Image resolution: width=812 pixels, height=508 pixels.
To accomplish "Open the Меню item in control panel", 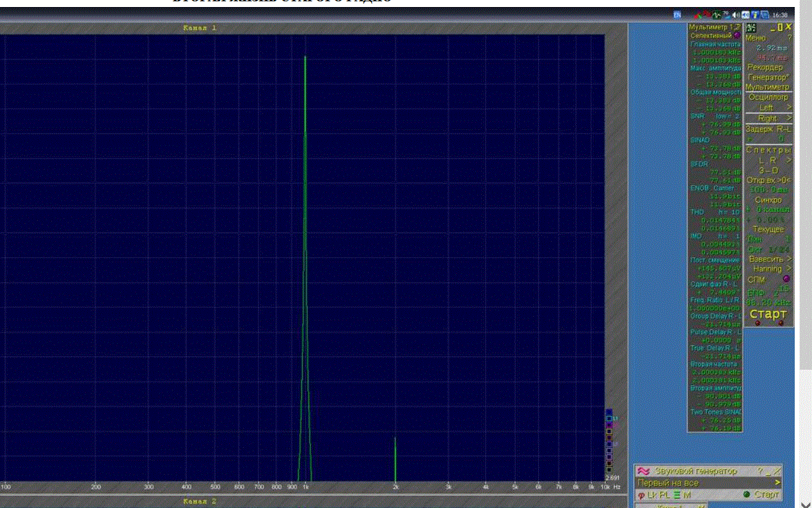I will (755, 38).
